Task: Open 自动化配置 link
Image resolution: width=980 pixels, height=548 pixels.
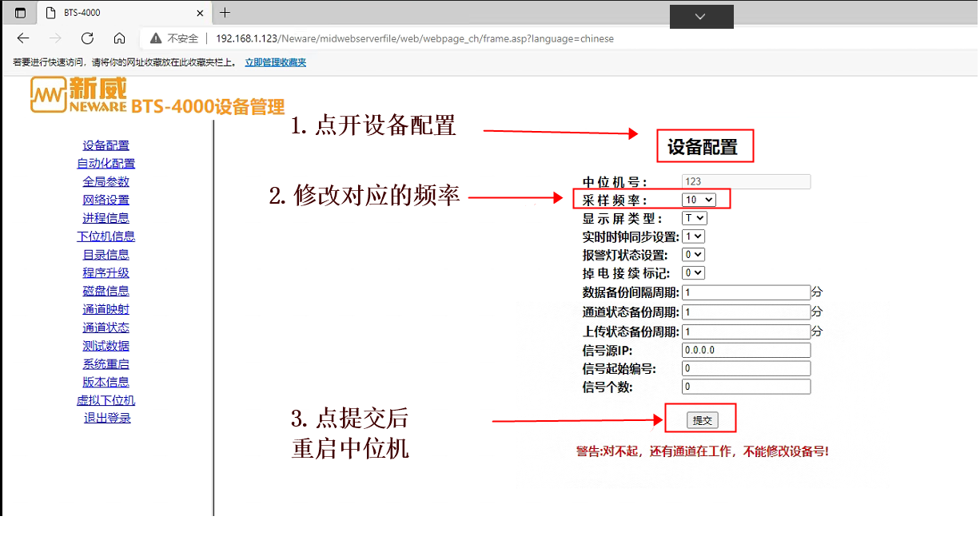Action: [106, 164]
